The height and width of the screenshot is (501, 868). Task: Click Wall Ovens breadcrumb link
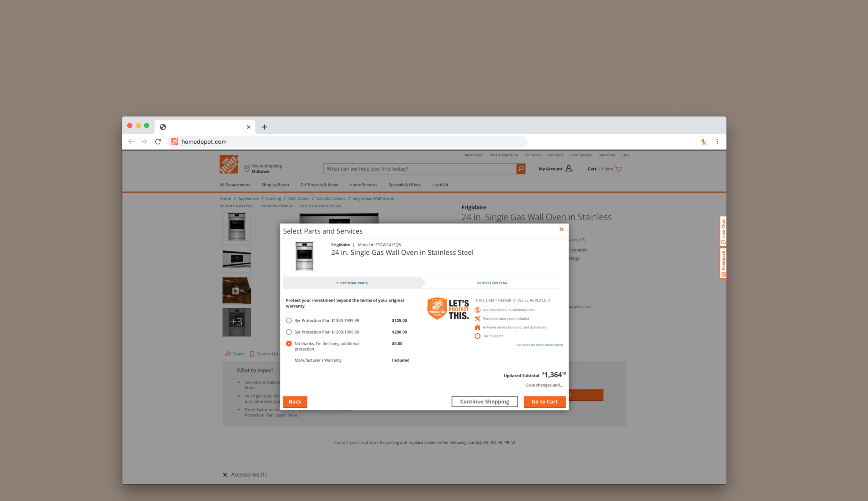point(298,198)
